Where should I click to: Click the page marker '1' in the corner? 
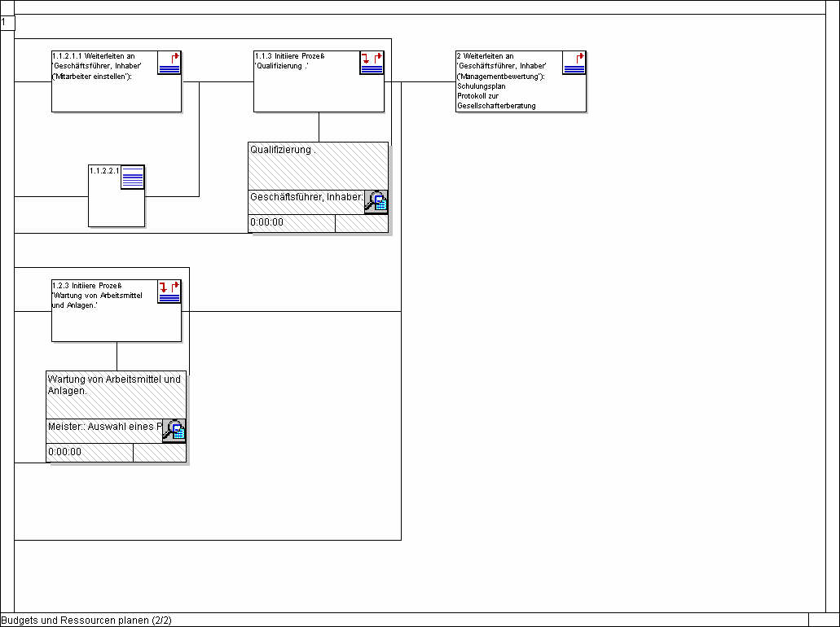[7, 22]
